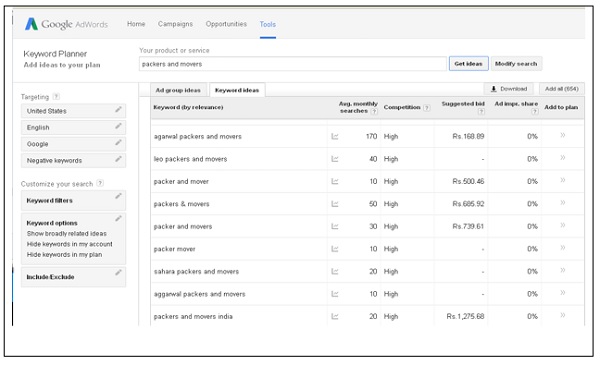Viewport: 600px width, 365px height.
Task: Edit Keyword filters pencil icon
Action: (118, 196)
